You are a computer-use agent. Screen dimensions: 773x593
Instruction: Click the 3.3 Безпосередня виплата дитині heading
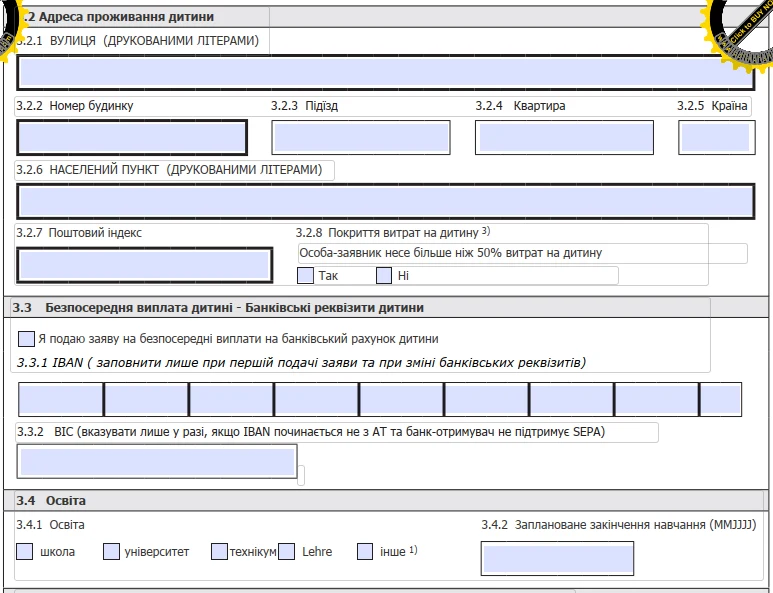tap(218, 308)
